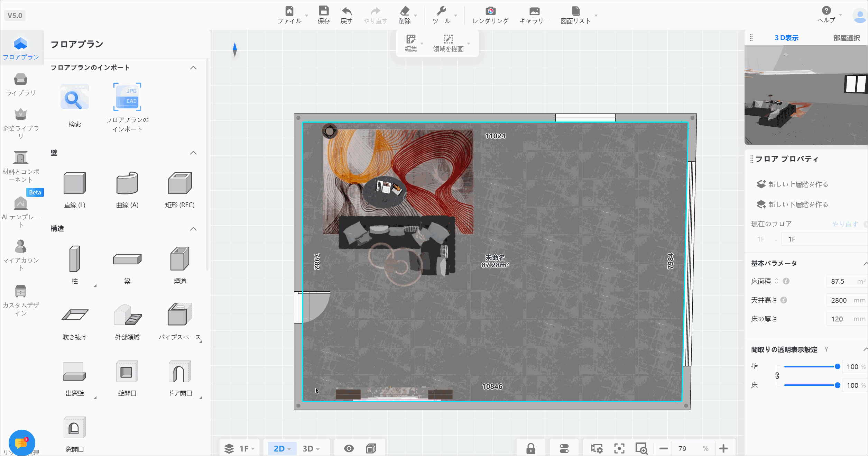The height and width of the screenshot is (456, 868).
Task: Click the 保存 (Save) icon
Action: [324, 11]
